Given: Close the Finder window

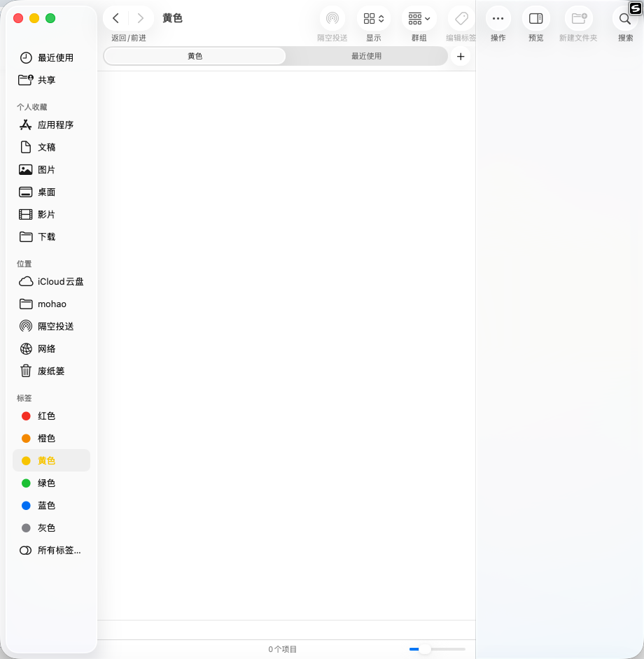Looking at the screenshot, I should click(18, 18).
